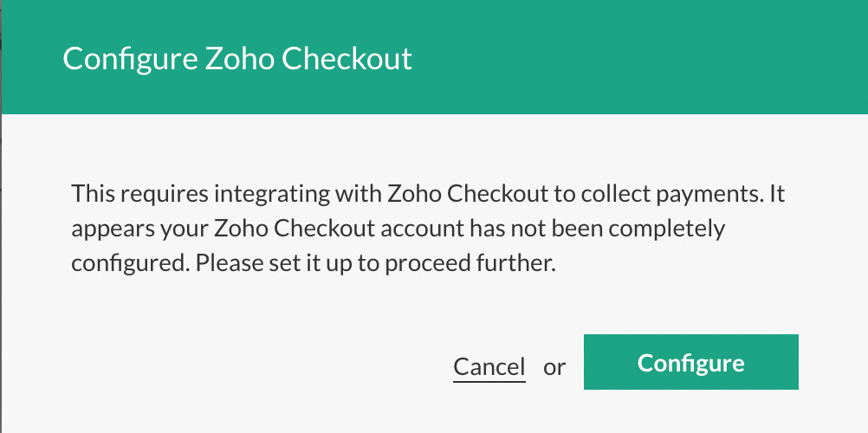Viewport: 868px width, 433px height.
Task: Click the green Configure button
Action: point(690,363)
